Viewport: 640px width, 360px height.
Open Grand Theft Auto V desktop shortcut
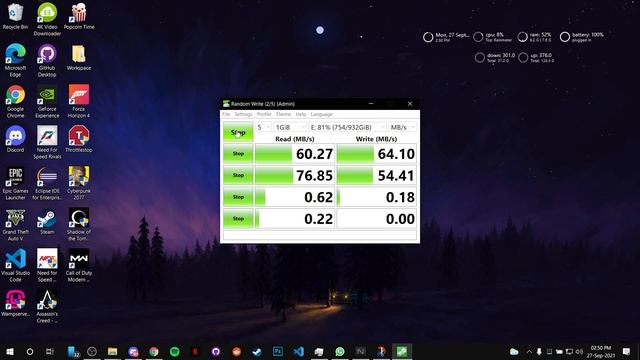[x=15, y=224]
